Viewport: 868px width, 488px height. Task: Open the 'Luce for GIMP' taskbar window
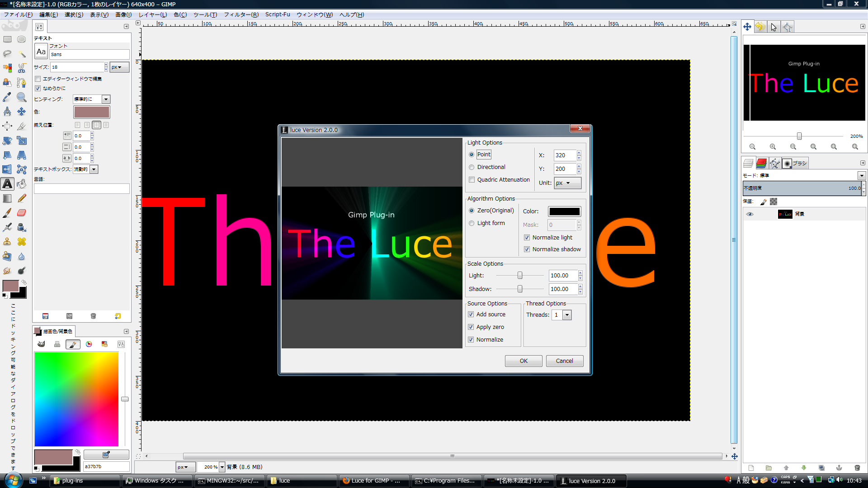click(x=374, y=481)
